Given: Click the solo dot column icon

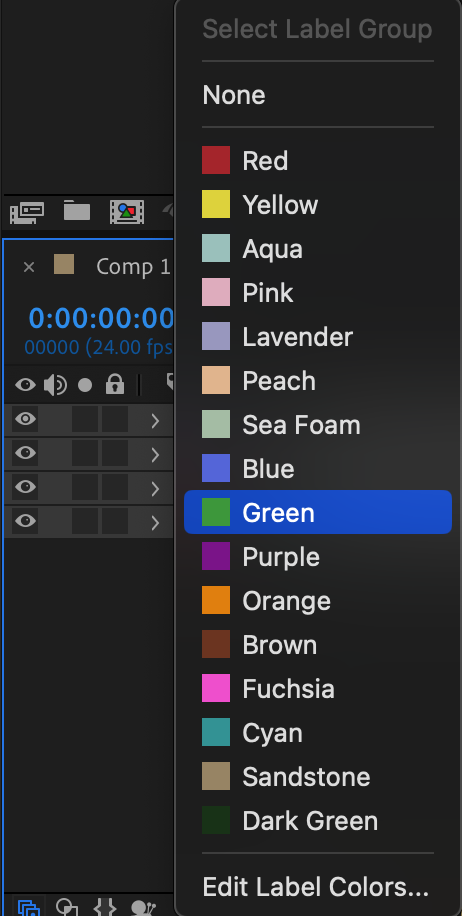Looking at the screenshot, I should point(85,385).
